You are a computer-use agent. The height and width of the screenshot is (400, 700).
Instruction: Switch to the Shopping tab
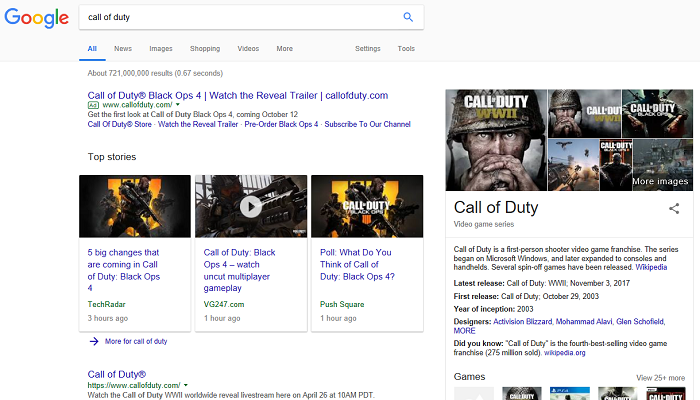205,49
